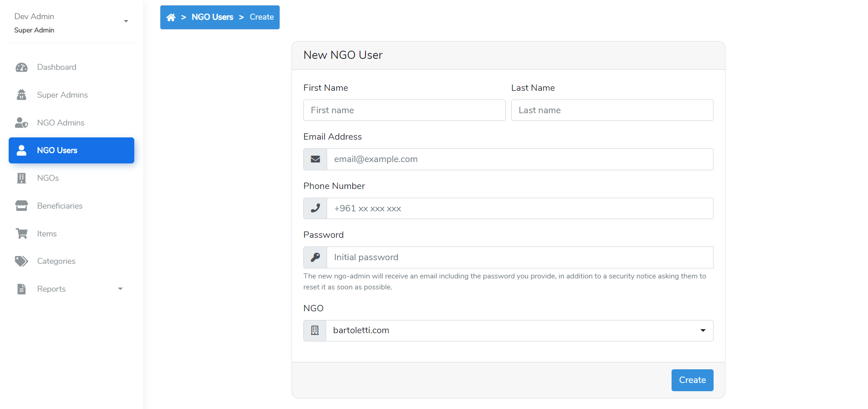
Task: Click the home icon in breadcrumb
Action: pyautogui.click(x=171, y=17)
